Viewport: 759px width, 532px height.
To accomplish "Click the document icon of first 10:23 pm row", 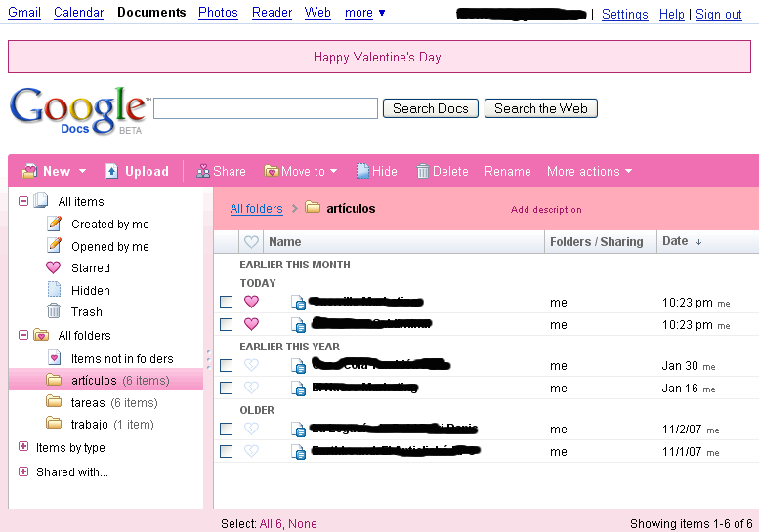I will 299,303.
